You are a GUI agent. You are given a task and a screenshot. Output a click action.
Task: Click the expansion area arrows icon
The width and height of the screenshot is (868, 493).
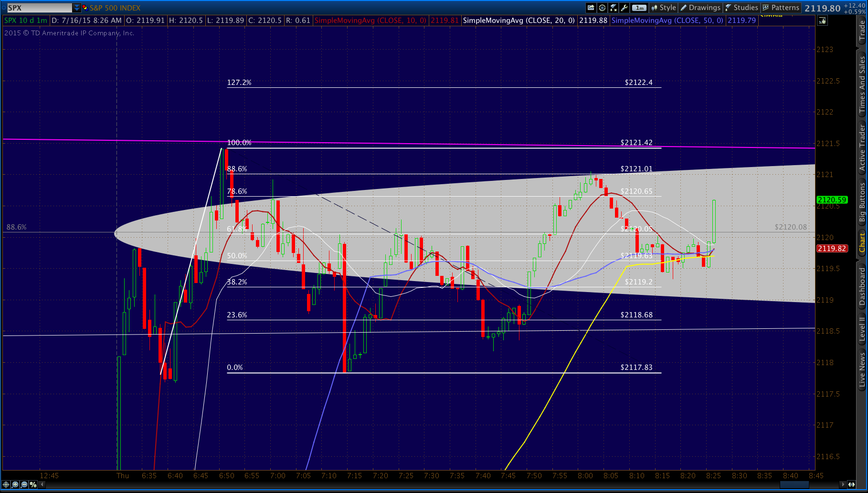[851, 484]
